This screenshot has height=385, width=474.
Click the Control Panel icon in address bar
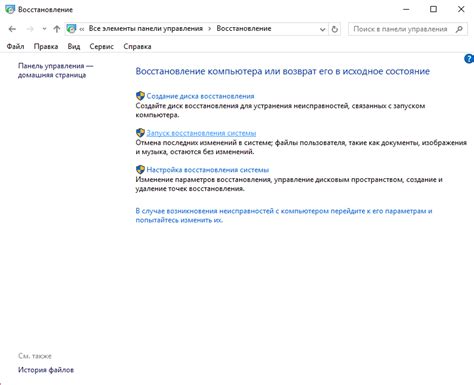click(71, 29)
